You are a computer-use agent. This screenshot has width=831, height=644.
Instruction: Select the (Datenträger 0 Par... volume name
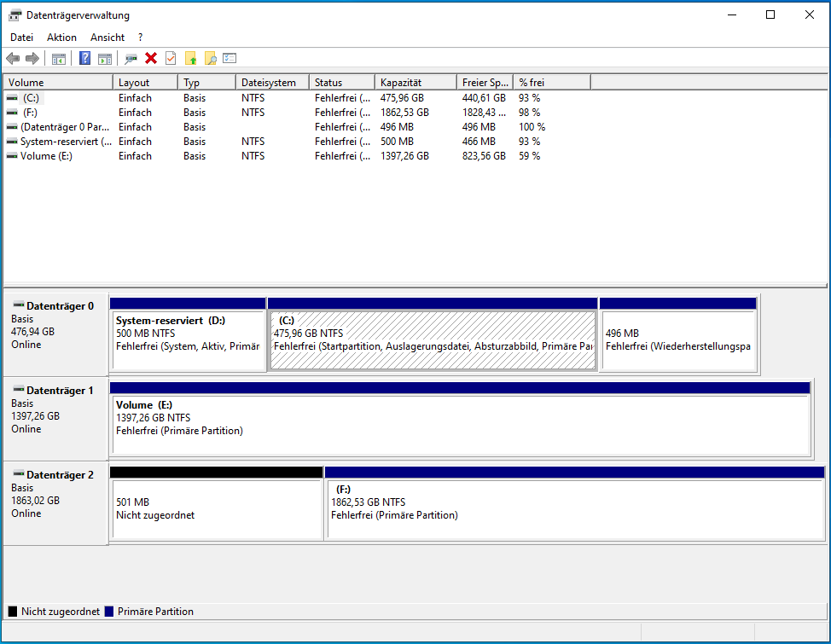click(x=65, y=127)
